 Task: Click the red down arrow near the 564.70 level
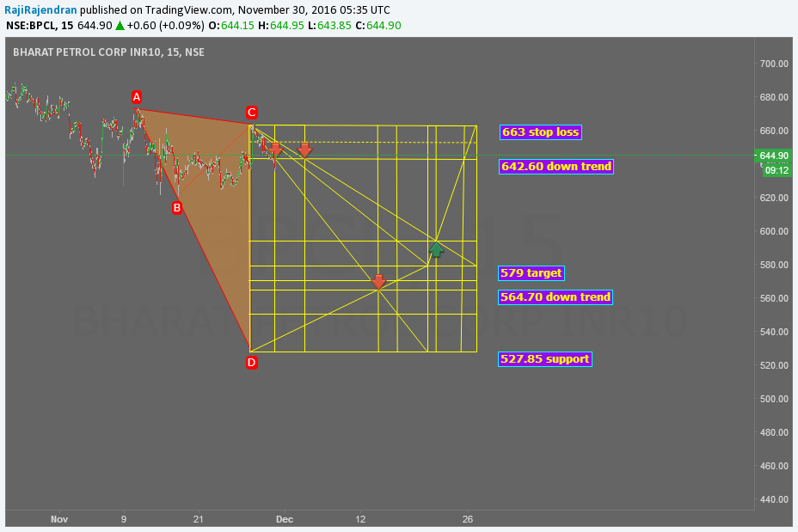(378, 281)
